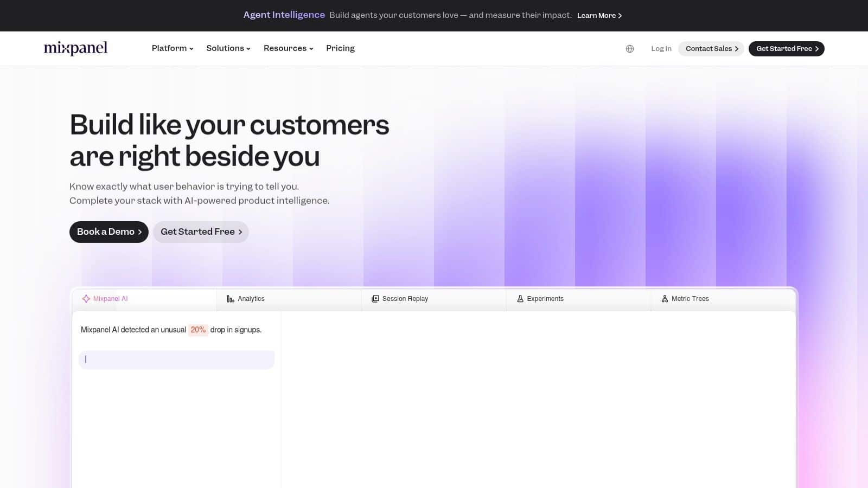Viewport: 868px width, 488px height.
Task: Switch to the Metric Trees tab
Action: (723, 299)
